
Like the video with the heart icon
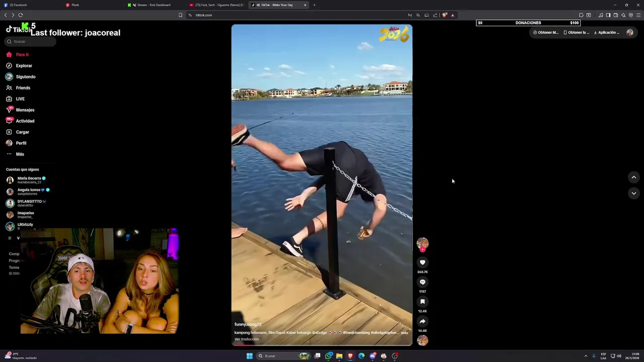[x=423, y=262]
